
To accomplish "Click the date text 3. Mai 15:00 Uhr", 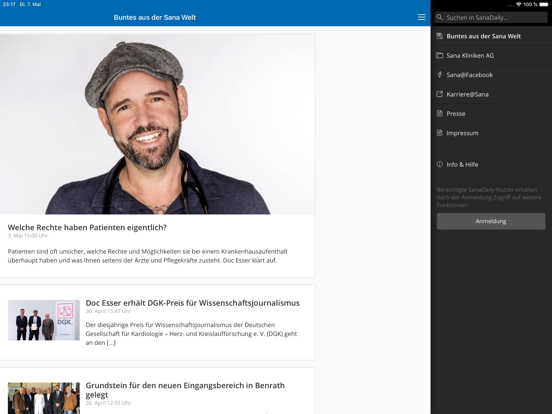I will 27,236.
